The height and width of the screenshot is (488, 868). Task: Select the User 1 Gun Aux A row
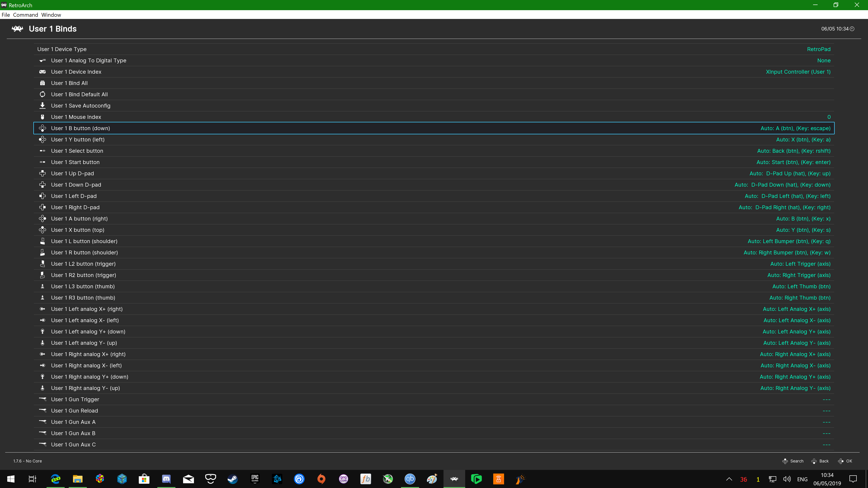[x=434, y=422]
